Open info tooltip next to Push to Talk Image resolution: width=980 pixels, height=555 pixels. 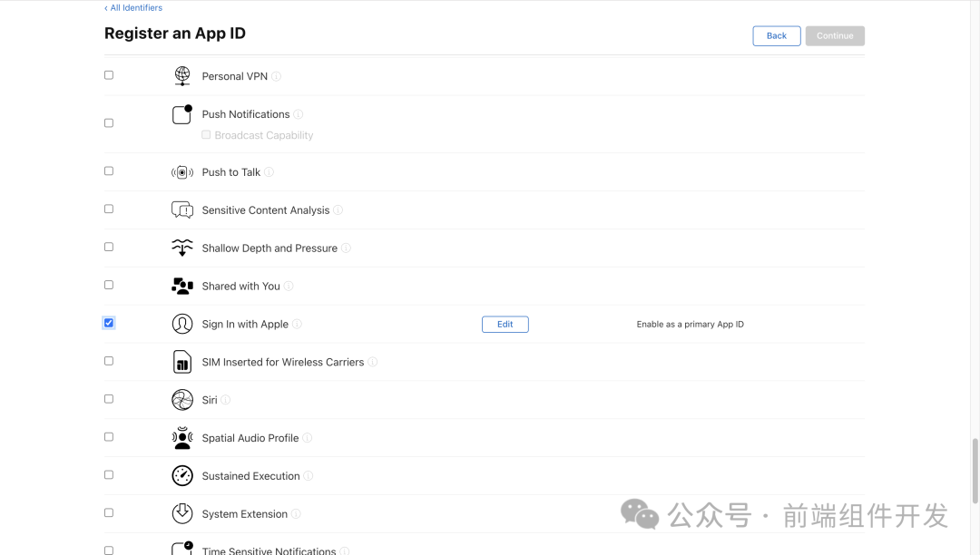pyautogui.click(x=269, y=172)
